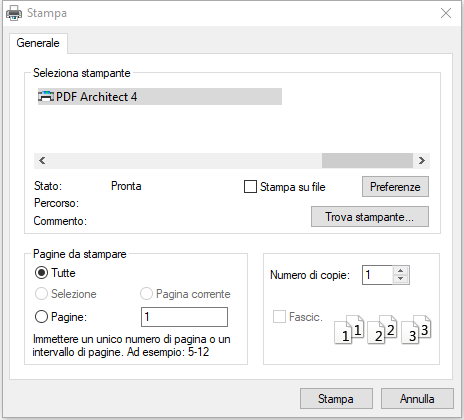This screenshot has height=420, width=464.
Task: Click the printer list left scroll arrow
Action: (x=42, y=161)
